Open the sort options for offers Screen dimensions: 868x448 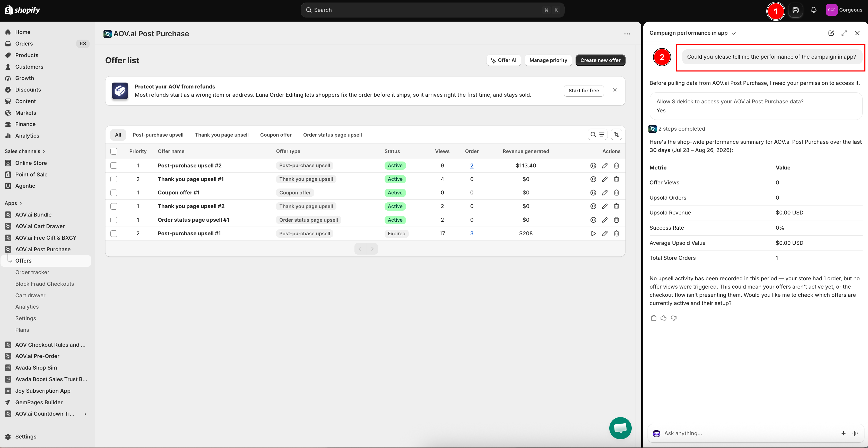tap(616, 135)
